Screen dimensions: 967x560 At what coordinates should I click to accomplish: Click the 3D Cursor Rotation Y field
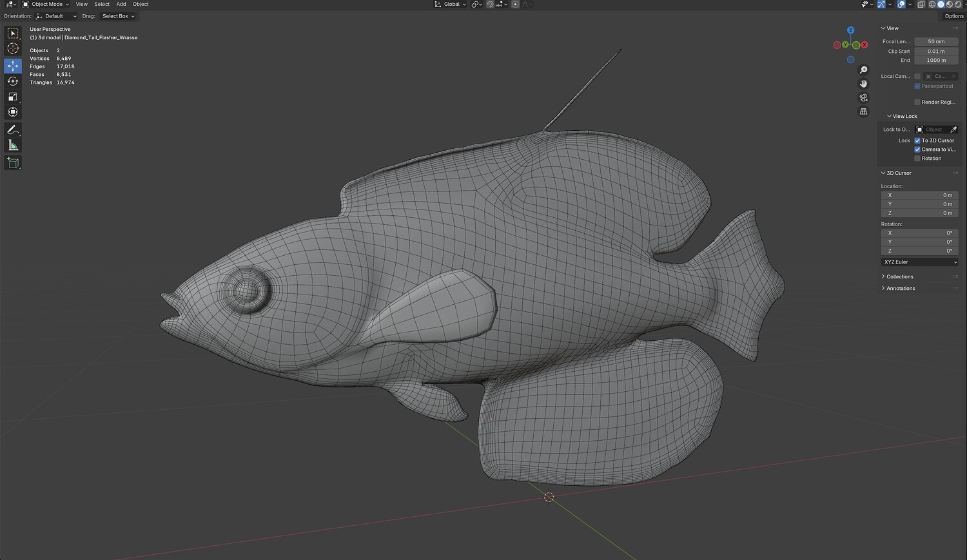click(919, 242)
